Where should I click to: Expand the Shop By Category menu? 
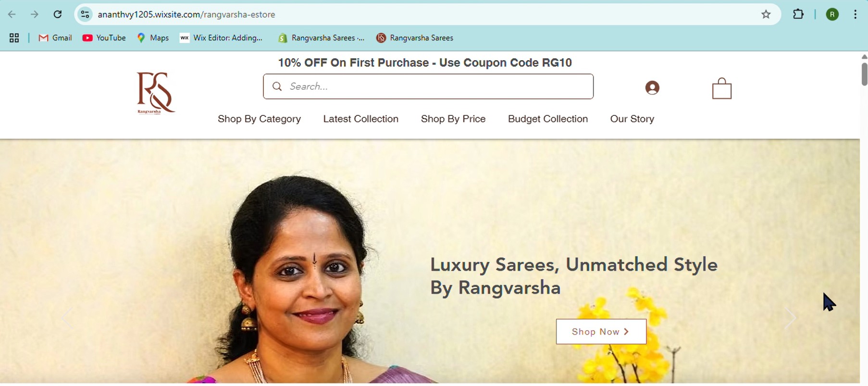click(260, 119)
